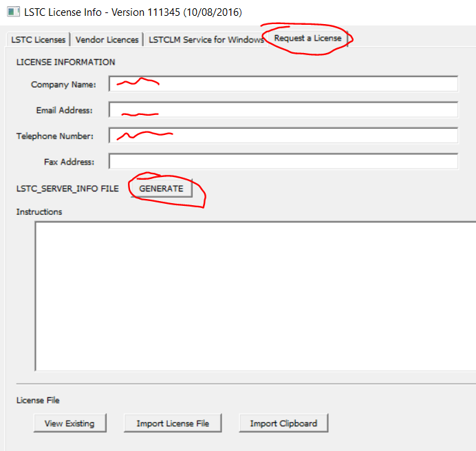Focus the Company Name input field

pos(283,84)
